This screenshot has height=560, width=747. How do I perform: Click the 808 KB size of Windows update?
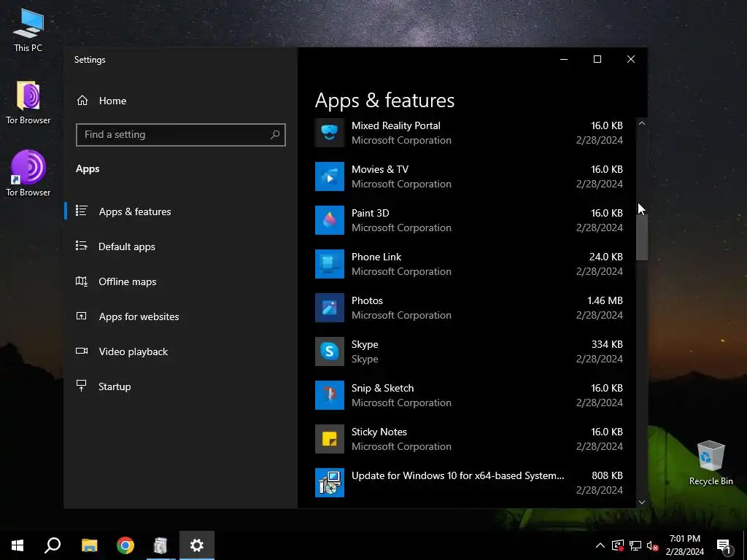coord(607,475)
